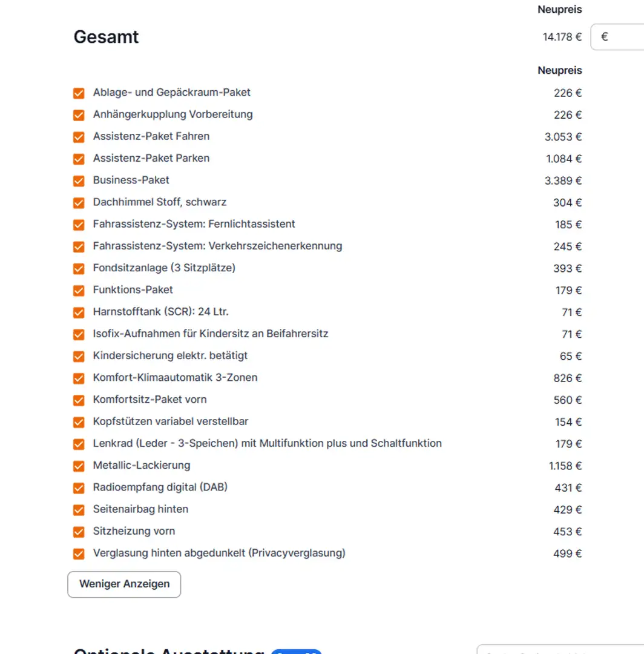This screenshot has height=654, width=644.
Task: Uncheck Fernlichtassistent driver assistance option
Action: [x=79, y=225]
